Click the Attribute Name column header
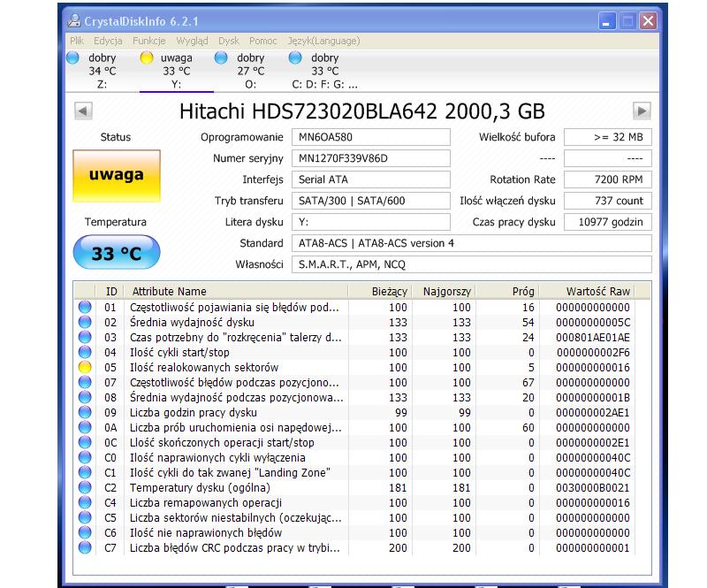Viewport: 707px width, 588px height. coord(235,292)
